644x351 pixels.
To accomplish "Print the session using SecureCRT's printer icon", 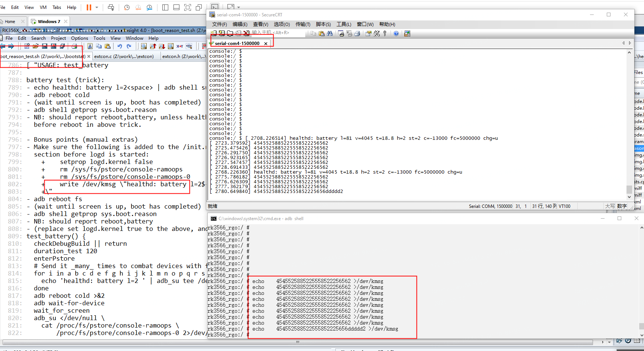I will (x=357, y=33).
